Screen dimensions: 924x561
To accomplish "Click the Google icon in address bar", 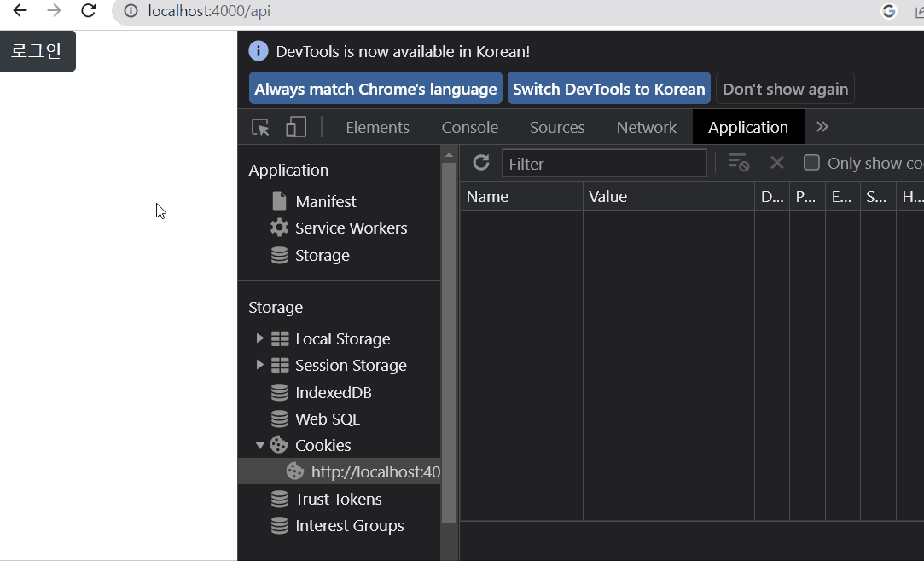I will pyautogui.click(x=889, y=11).
